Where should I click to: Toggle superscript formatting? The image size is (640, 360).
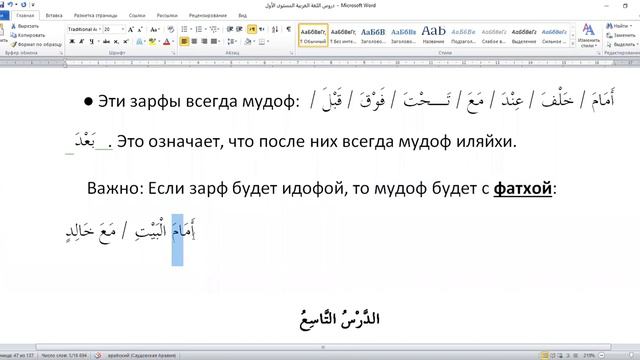click(126, 41)
